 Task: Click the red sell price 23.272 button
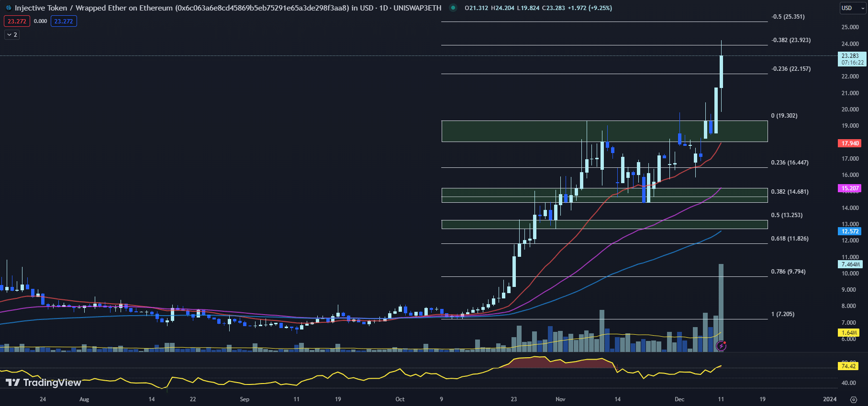tap(17, 21)
